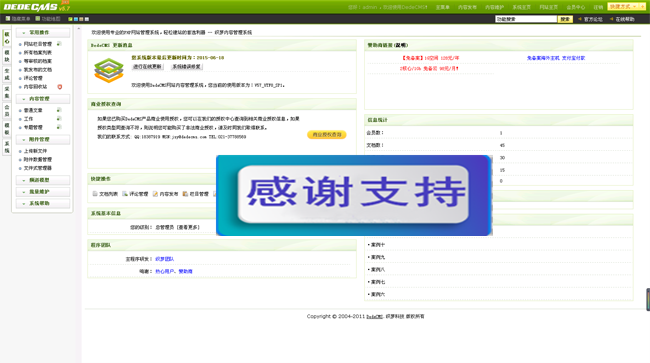The width and height of the screenshot is (650, 363).
Task: Click 注销 to log out
Action: click(598, 7)
